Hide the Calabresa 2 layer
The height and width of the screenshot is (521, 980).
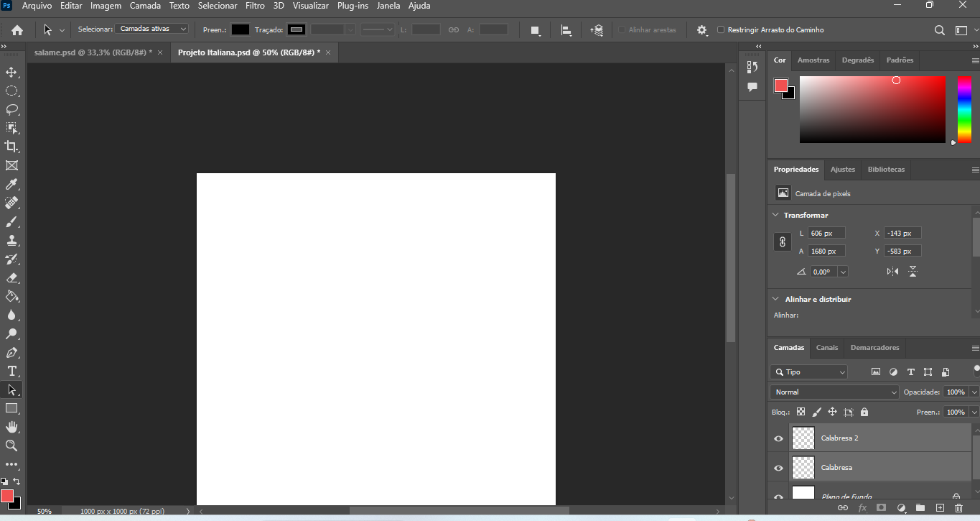(x=778, y=438)
